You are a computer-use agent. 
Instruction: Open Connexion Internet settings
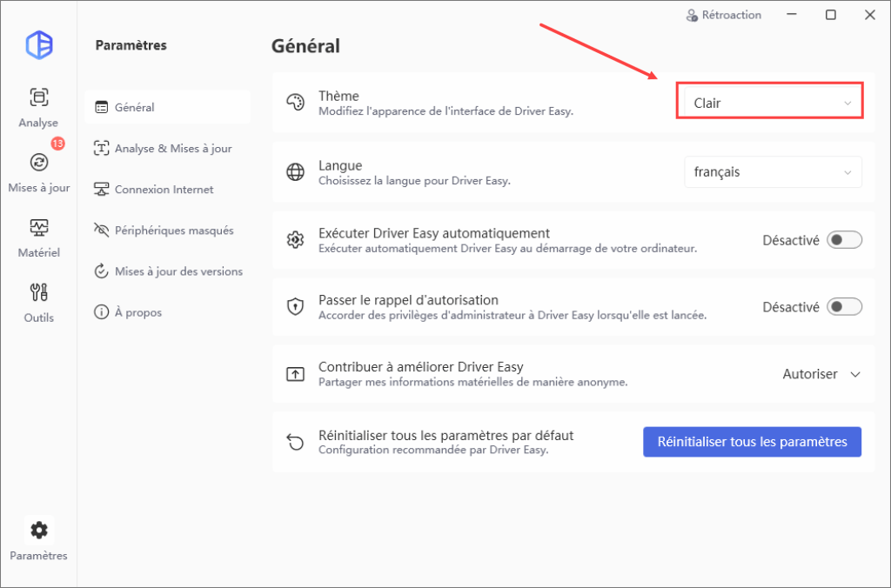pyautogui.click(x=168, y=189)
